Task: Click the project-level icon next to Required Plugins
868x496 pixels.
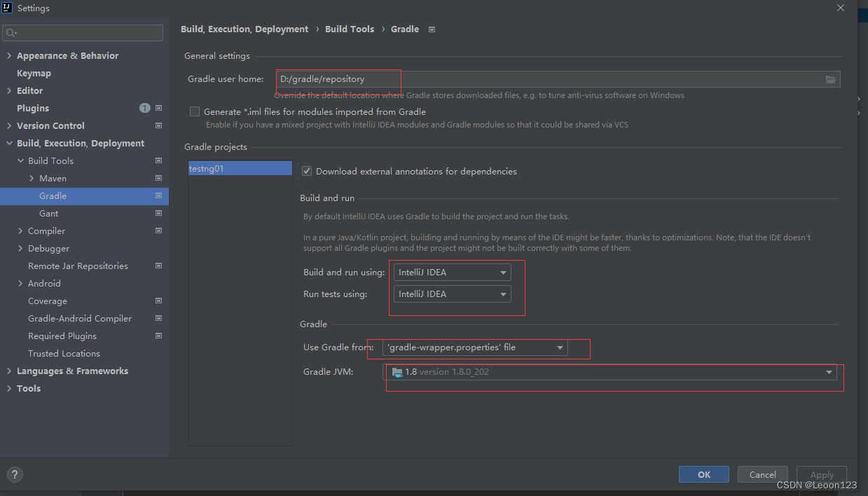Action: (159, 336)
